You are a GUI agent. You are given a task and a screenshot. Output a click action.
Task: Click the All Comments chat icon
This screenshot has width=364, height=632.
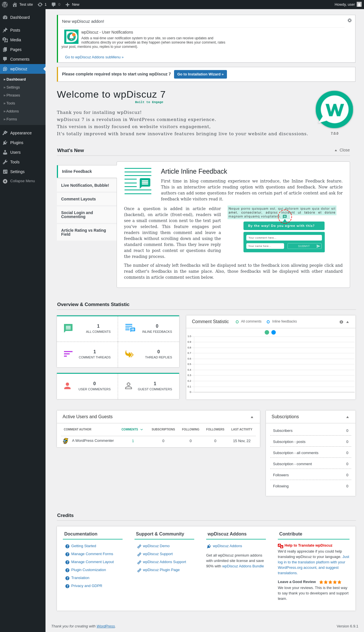click(x=68, y=328)
